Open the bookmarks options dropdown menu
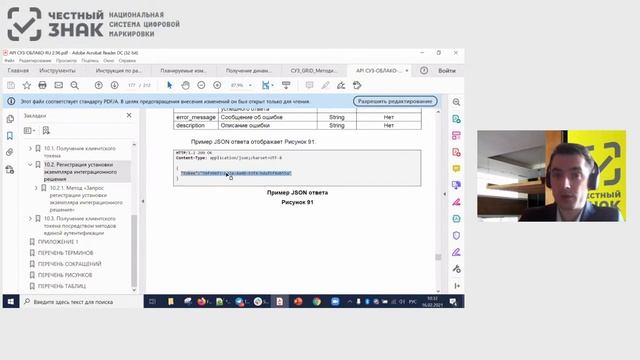The width and height of the screenshot is (640, 360). (x=29, y=131)
